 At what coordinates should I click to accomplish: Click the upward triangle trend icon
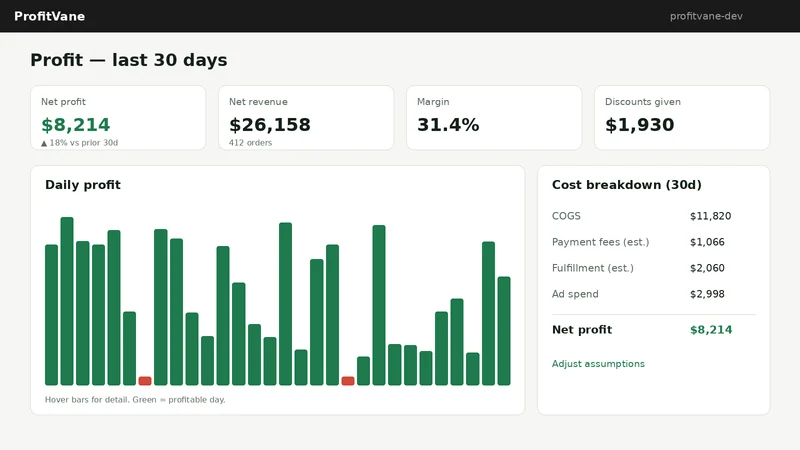pyautogui.click(x=44, y=143)
